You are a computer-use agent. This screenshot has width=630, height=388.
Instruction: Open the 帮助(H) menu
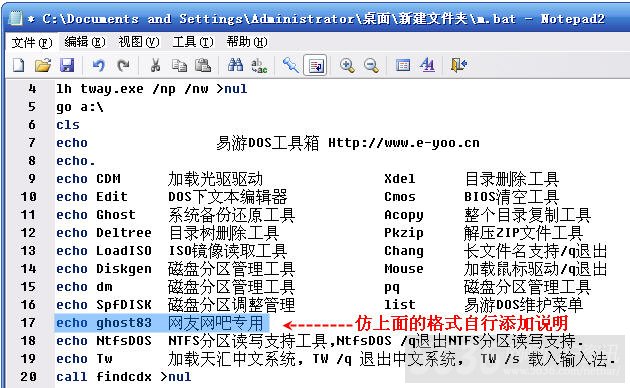pos(246,42)
